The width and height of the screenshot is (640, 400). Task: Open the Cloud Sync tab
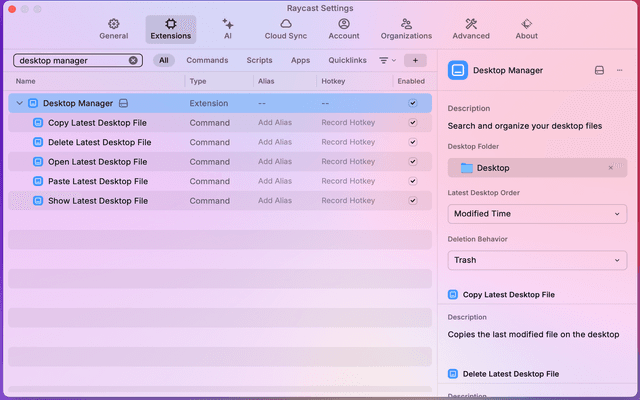pos(285,29)
